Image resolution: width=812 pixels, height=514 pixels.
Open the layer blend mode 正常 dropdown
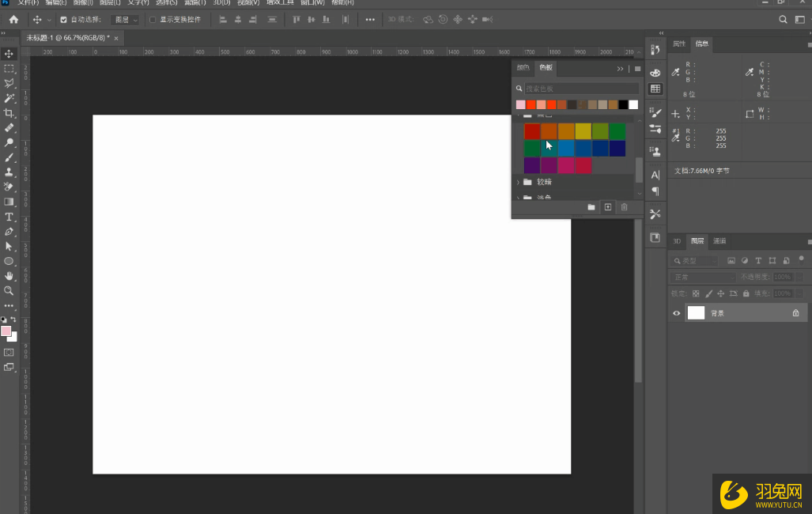click(x=702, y=278)
